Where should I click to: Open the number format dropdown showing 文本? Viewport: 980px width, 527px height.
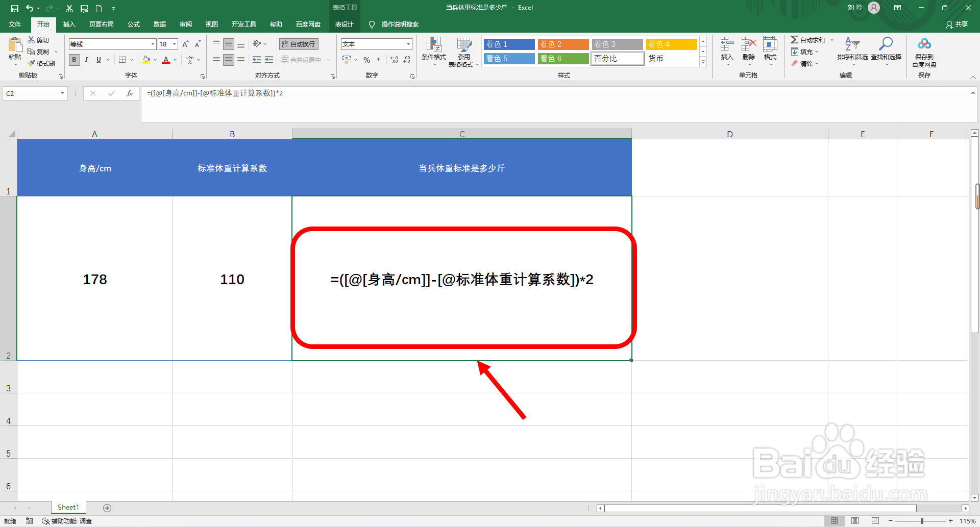408,44
